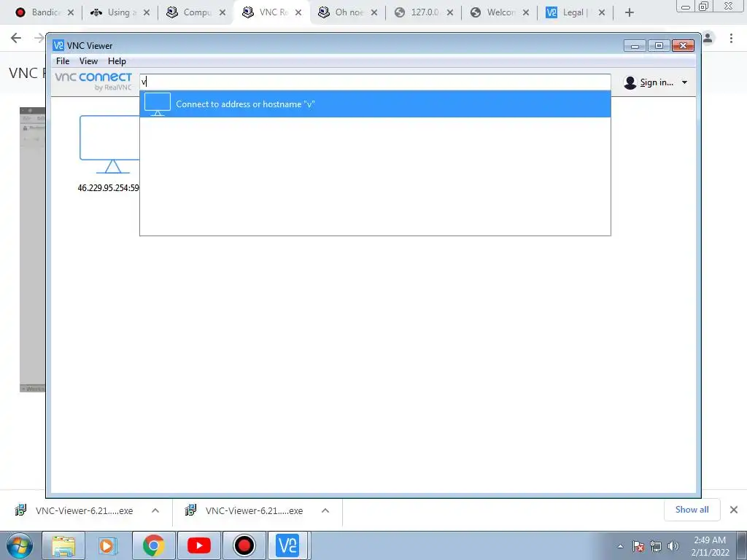Click the Chrome back arrow

(x=16, y=38)
